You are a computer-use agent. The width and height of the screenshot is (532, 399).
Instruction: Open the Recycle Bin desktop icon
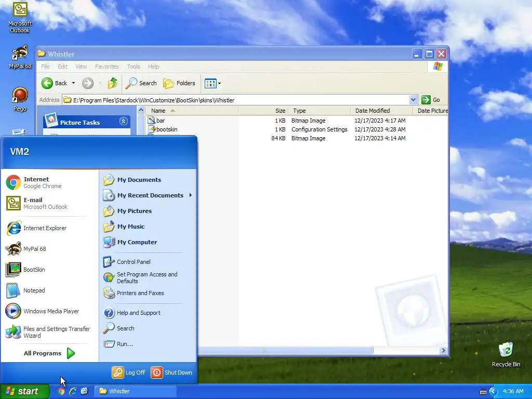click(506, 354)
